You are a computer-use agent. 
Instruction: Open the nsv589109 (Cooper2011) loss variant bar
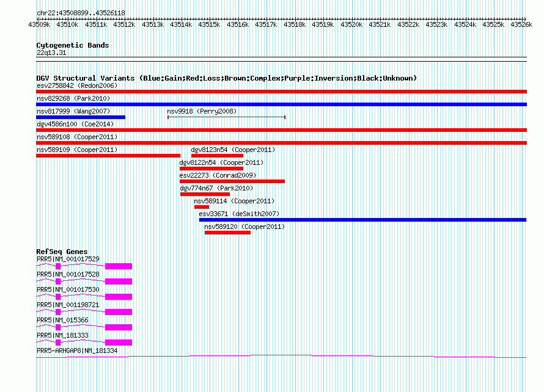(108, 156)
